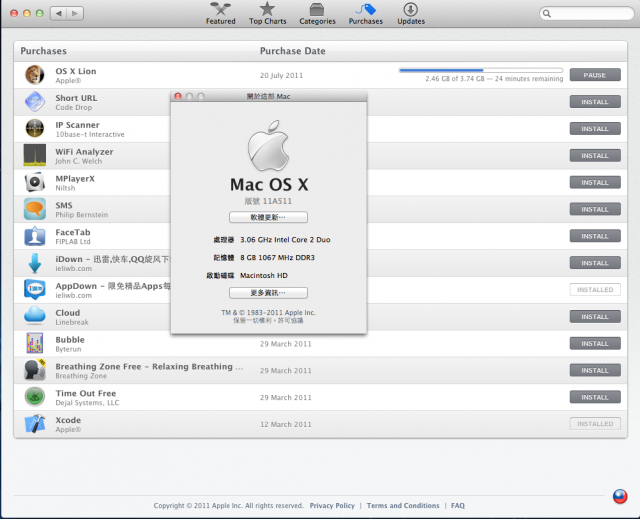
Task: Click the WiFi Analyzer app icon
Action: 35,155
